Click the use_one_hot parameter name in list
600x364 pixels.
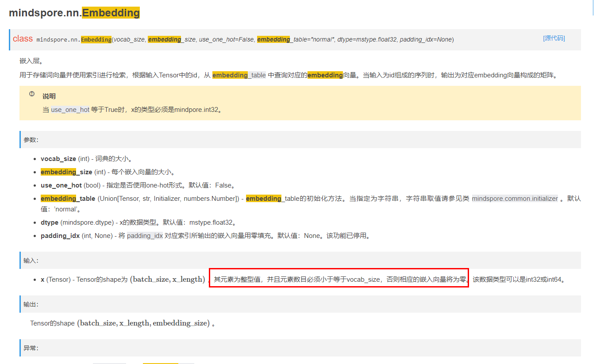[x=61, y=185]
